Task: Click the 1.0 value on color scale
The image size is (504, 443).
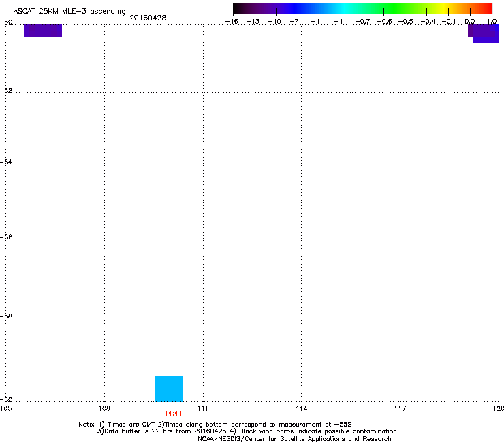Action: pyautogui.click(x=492, y=22)
